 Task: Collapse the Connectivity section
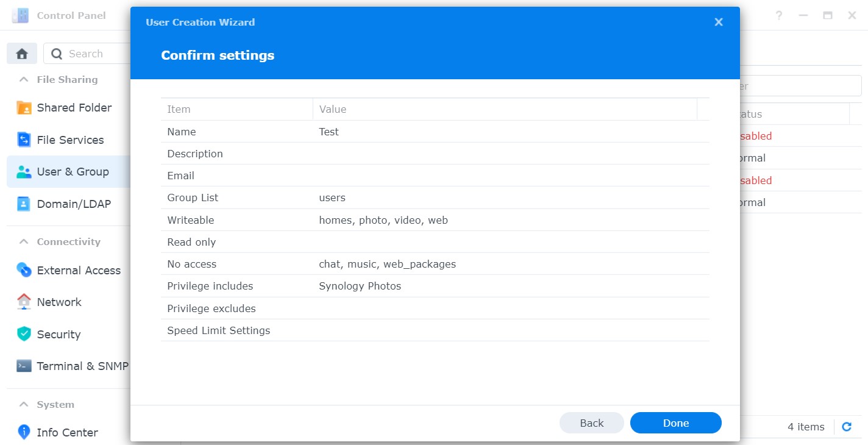(24, 241)
